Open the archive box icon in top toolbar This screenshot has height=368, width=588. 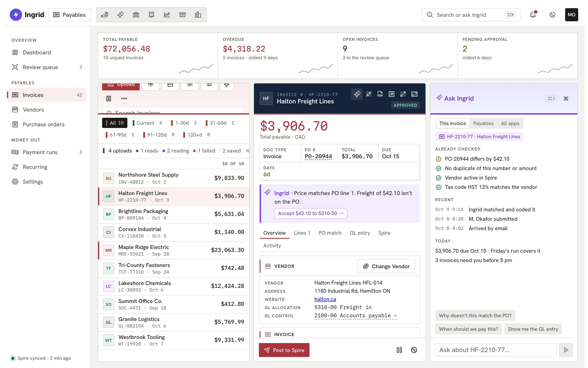click(x=183, y=15)
